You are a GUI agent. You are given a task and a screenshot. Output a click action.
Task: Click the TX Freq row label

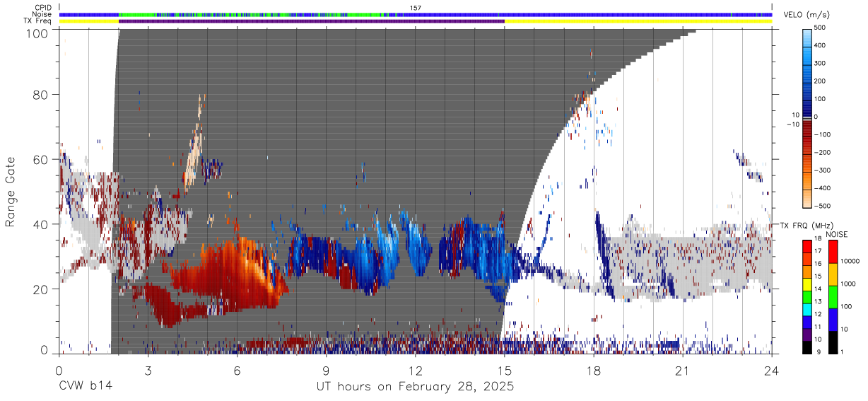click(37, 21)
